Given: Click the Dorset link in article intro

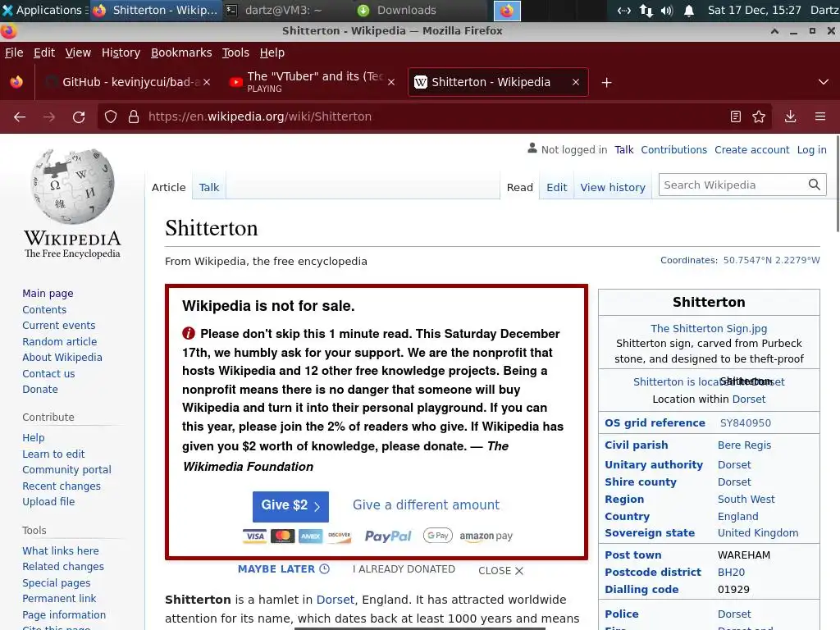Looking at the screenshot, I should [336, 600].
